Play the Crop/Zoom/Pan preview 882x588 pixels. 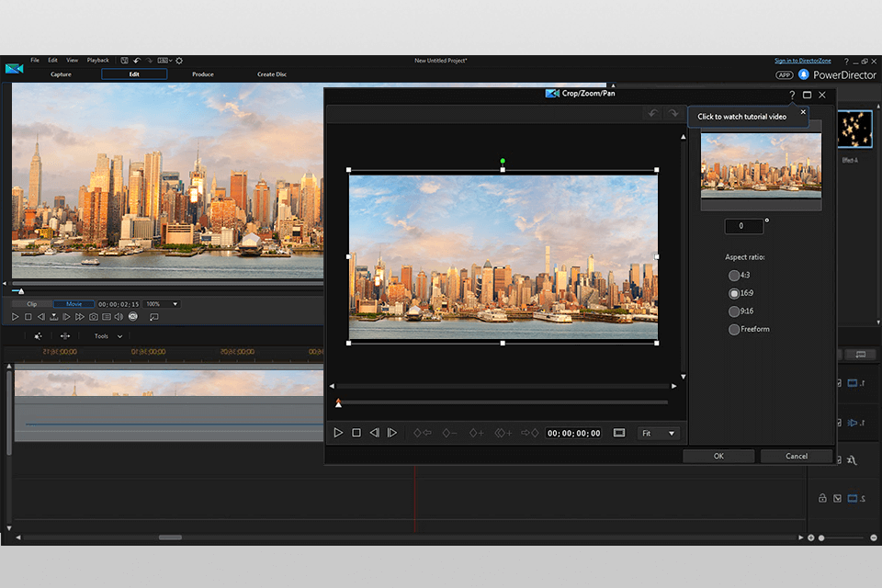click(x=338, y=433)
